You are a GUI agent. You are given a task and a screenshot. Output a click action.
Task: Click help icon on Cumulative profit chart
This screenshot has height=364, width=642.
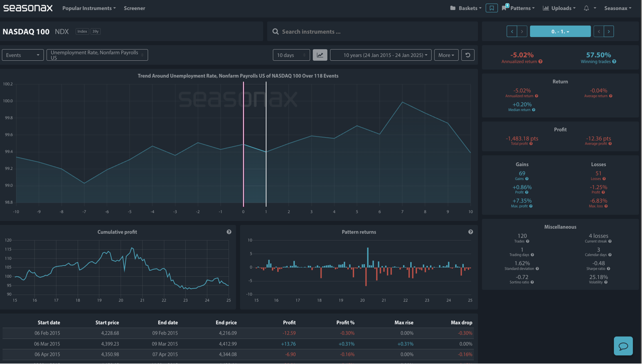(x=229, y=232)
